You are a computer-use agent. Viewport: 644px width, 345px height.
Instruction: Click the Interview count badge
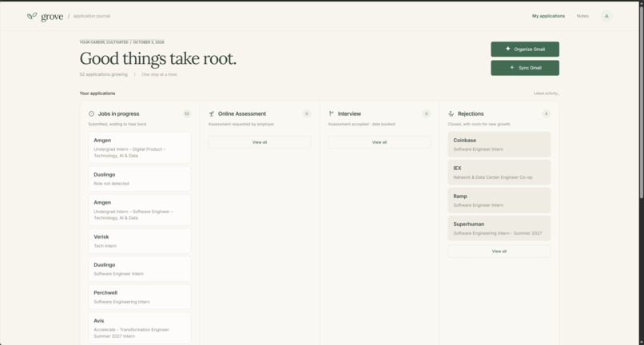[427, 113]
